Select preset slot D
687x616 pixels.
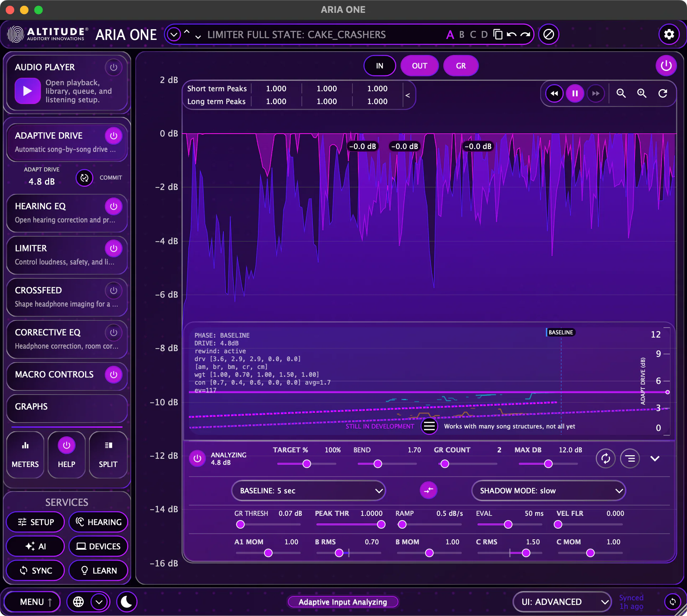[x=484, y=35]
